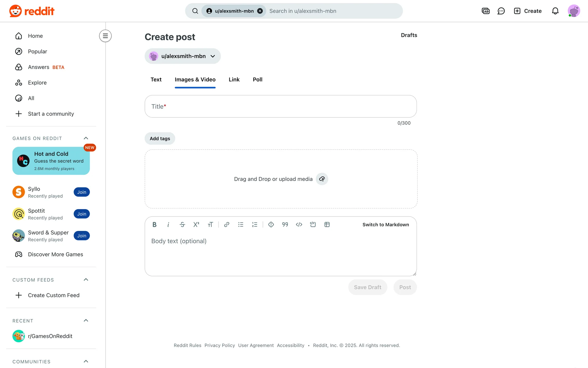Open notifications bell
Image resolution: width=588 pixels, height=368 pixels.
555,11
